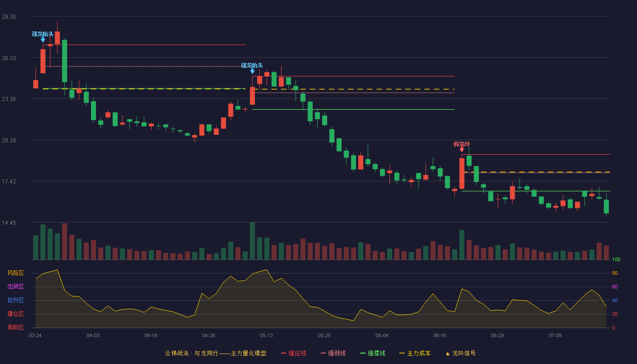Viewport: 637px width, 364px height.
Task: Toggle the 主力成本 legend entry
Action: pos(419,354)
